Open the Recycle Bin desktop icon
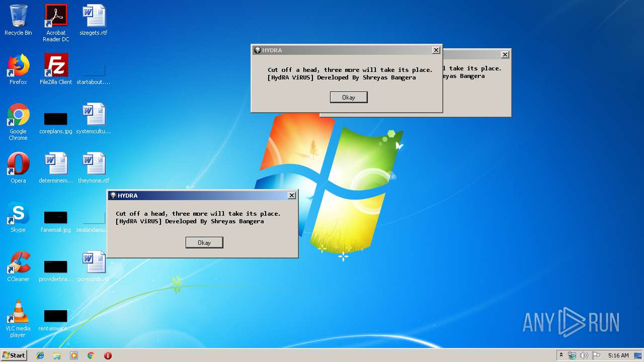This screenshot has width=644, height=362. click(x=18, y=20)
